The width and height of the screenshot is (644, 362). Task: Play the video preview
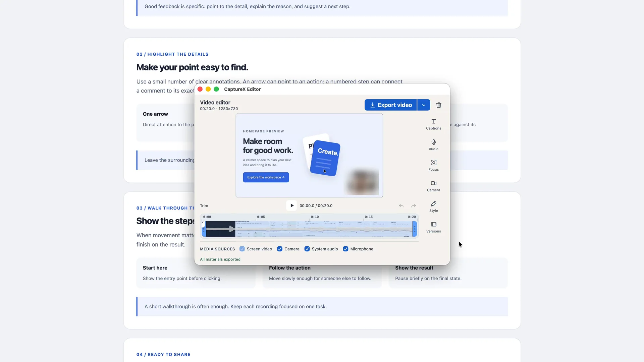coord(291,206)
